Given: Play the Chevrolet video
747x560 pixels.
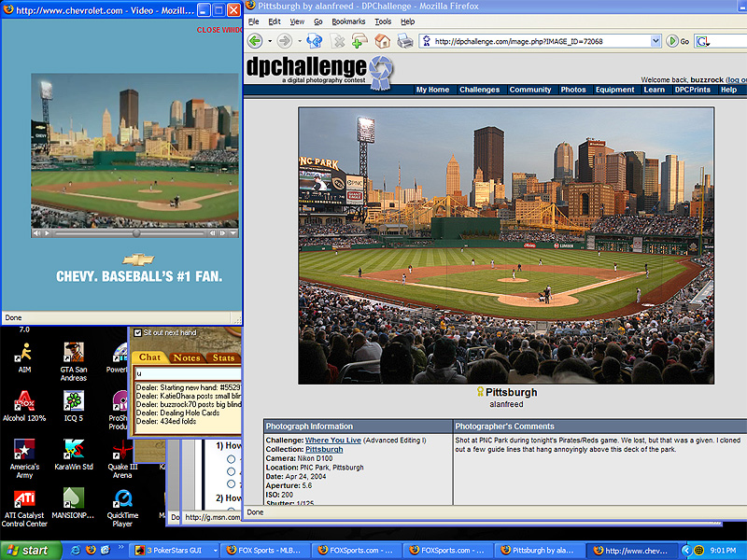Looking at the screenshot, I should click(x=47, y=232).
